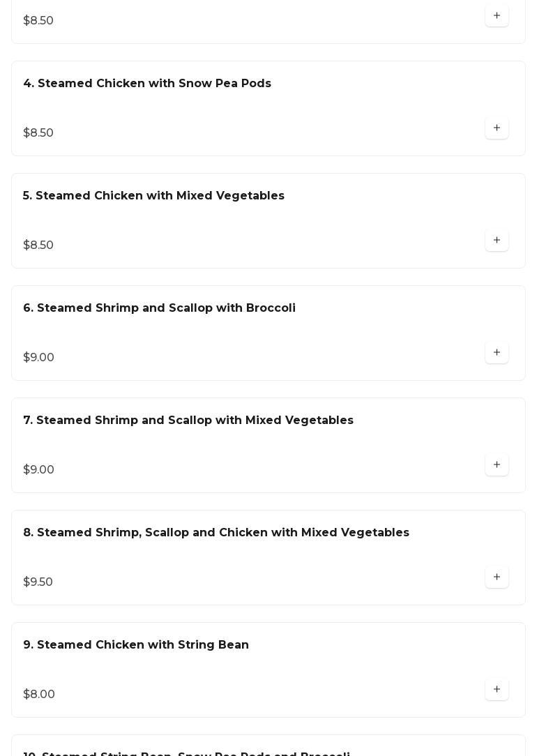Screen dimensions: 537x756
Task: Select the Steamed Shrimp and Scallop with Broccoli title
Action: [x=159, y=308]
